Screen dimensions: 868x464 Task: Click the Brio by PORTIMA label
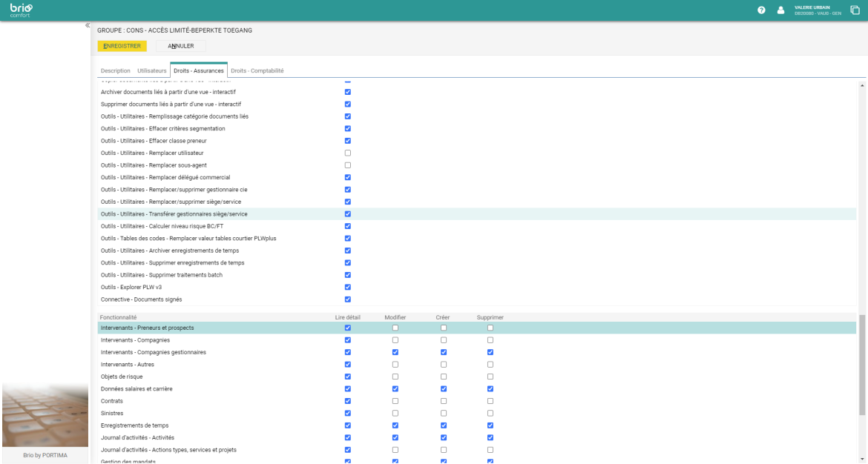click(45, 455)
